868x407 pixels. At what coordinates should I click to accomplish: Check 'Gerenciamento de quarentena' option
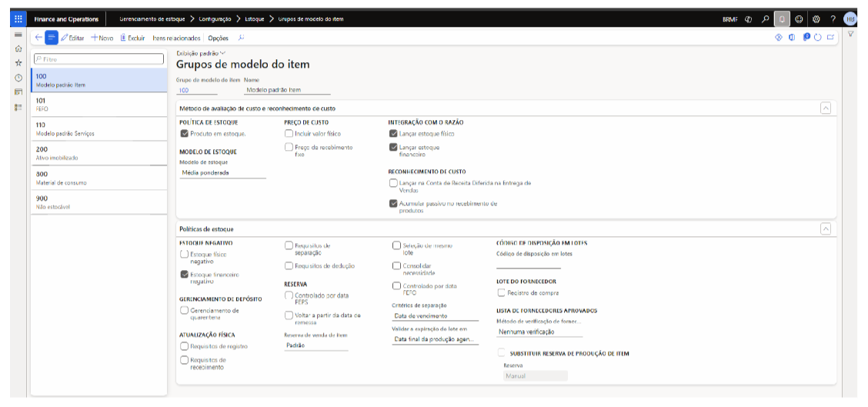click(x=184, y=310)
